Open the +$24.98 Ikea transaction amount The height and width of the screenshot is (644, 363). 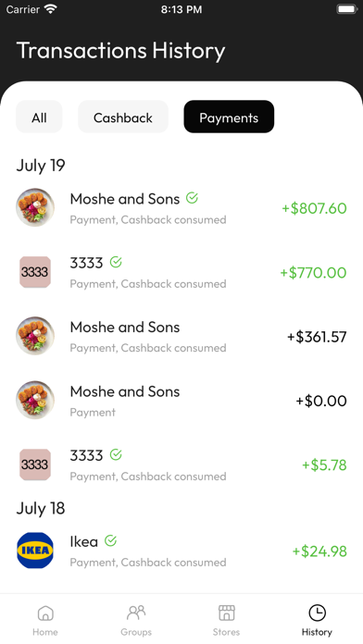coord(319,551)
